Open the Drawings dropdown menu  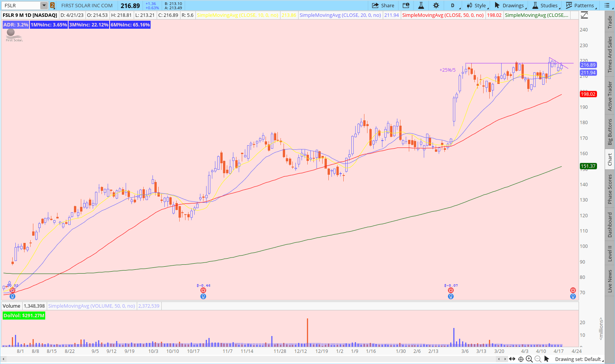[510, 5]
